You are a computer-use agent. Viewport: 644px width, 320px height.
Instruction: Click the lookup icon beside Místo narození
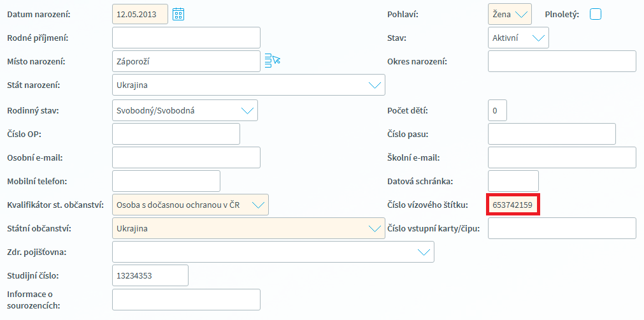(272, 61)
